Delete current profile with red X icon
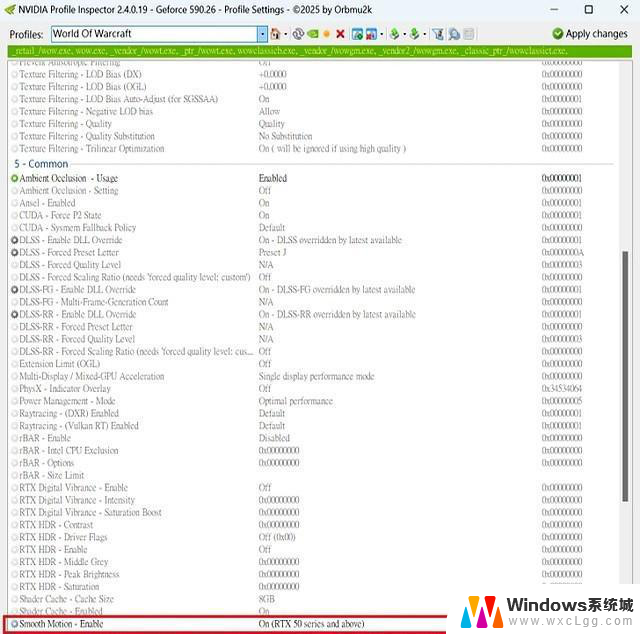Viewport: 640px width, 634px height. pyautogui.click(x=340, y=34)
